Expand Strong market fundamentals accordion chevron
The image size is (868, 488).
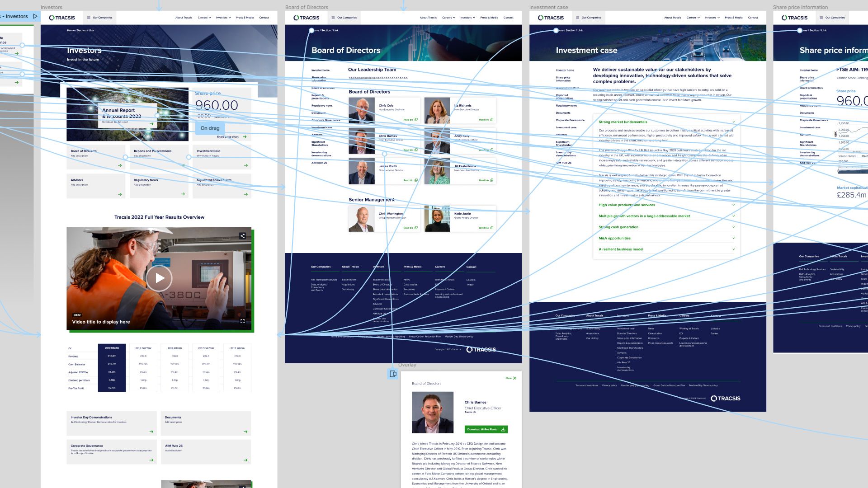(733, 122)
